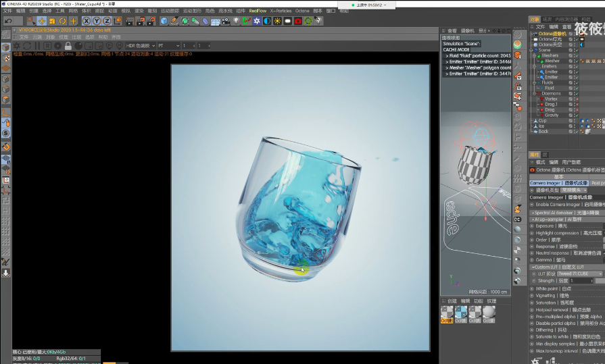Click the blue Cube primitive icon
This screenshot has width=605, height=364.
click(x=164, y=21)
